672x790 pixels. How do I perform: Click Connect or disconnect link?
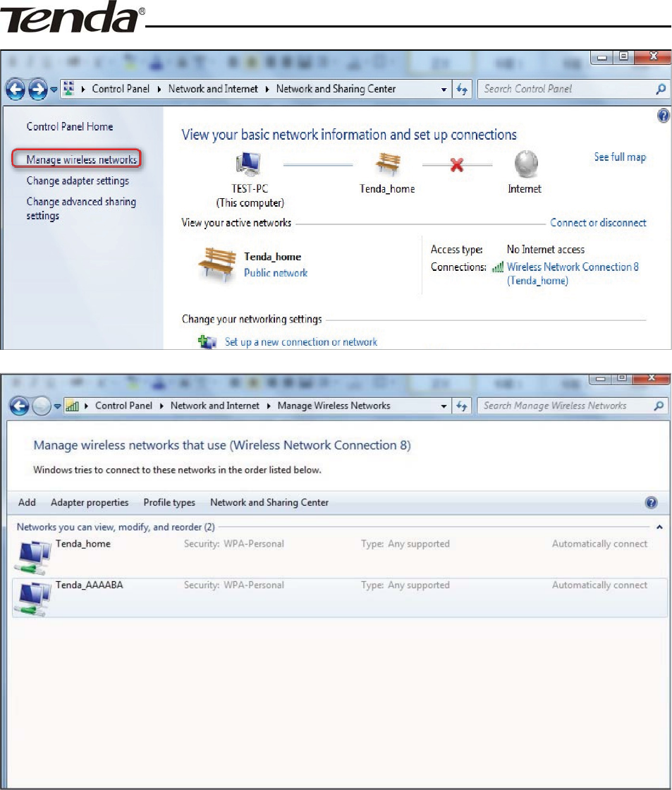tap(598, 223)
